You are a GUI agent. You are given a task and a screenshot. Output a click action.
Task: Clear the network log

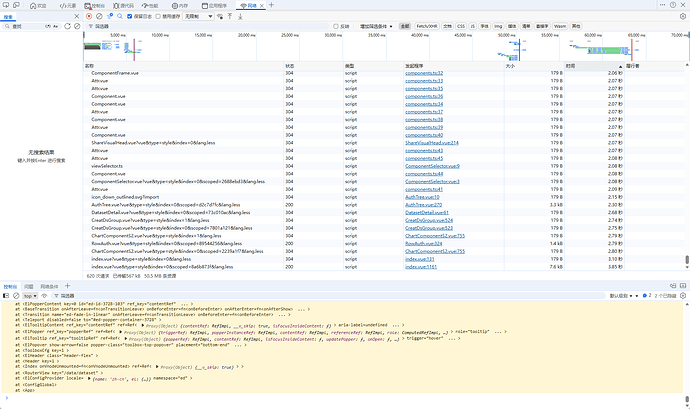click(x=98, y=16)
